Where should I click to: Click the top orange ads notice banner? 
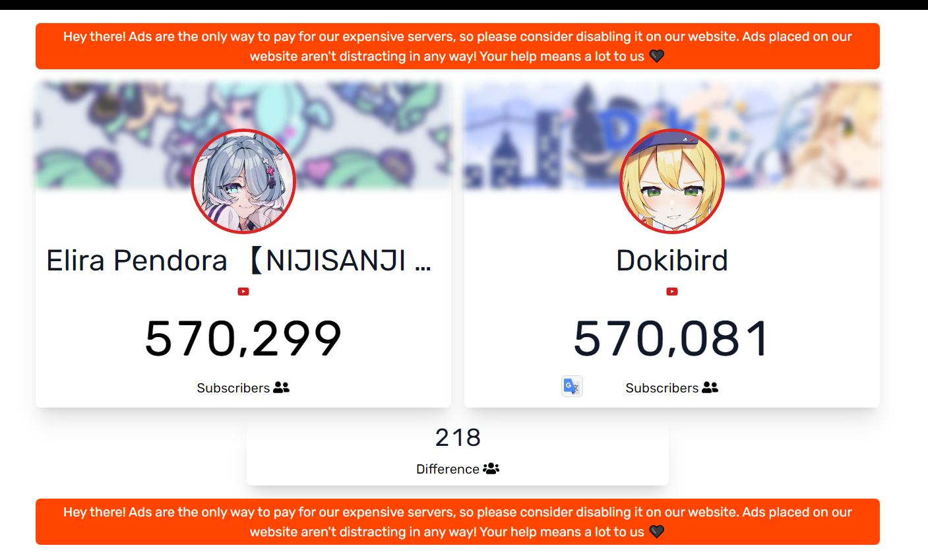(x=458, y=46)
